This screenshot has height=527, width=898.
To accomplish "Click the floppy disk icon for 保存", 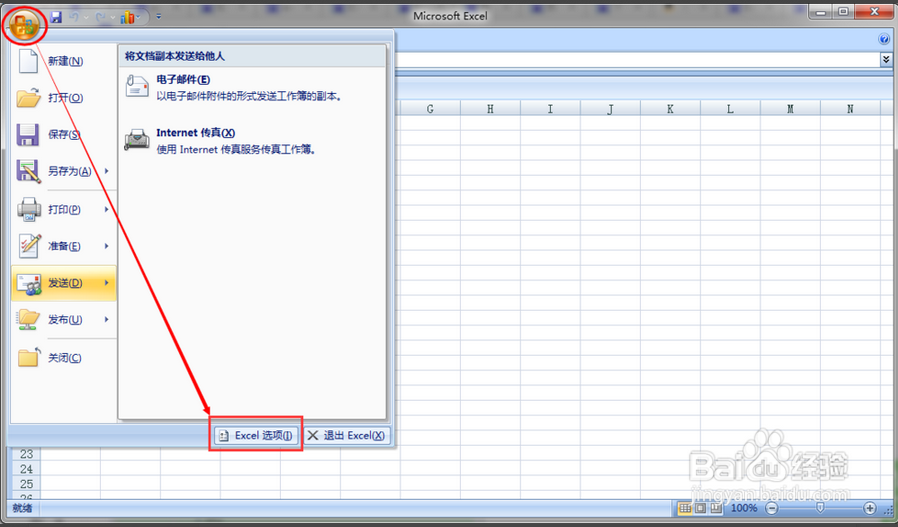I will [27, 135].
